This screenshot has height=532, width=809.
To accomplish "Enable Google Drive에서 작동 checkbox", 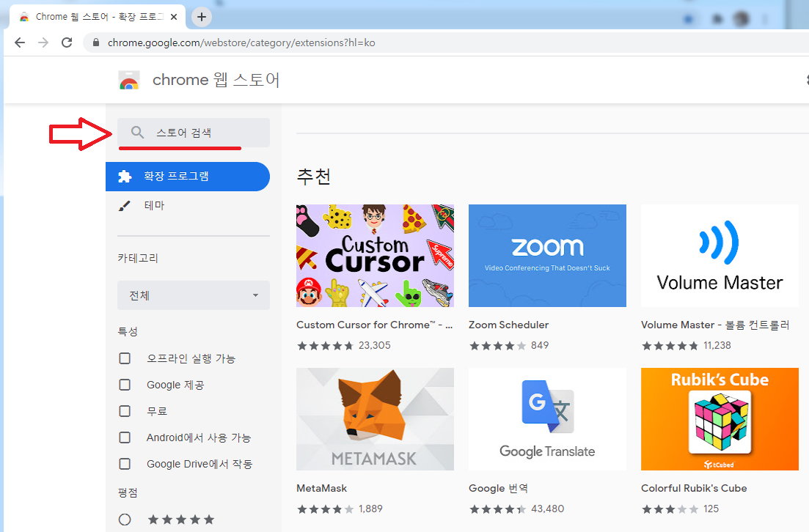I will [x=125, y=463].
